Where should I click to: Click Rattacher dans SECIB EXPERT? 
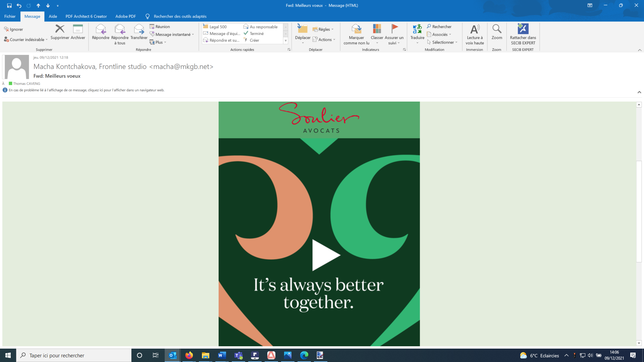pos(523,34)
